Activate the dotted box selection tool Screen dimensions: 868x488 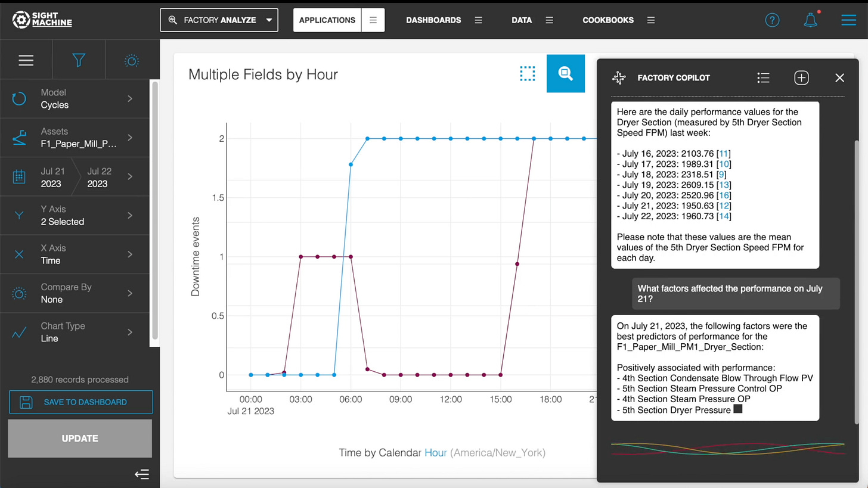(x=528, y=74)
